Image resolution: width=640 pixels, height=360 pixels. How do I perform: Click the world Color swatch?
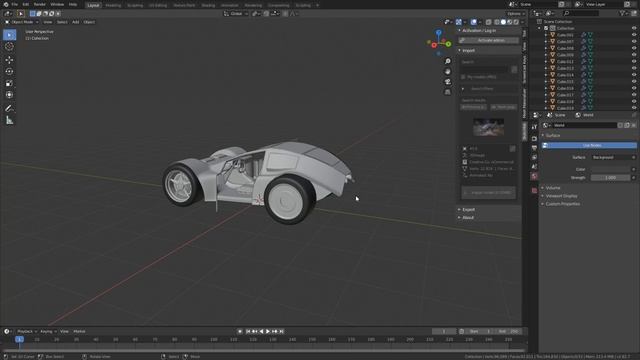pos(610,169)
